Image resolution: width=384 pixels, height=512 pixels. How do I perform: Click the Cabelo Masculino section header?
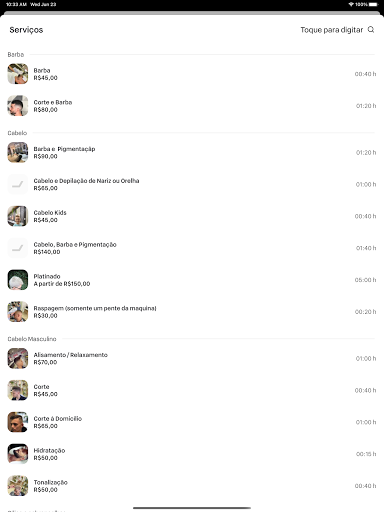pos(32,339)
